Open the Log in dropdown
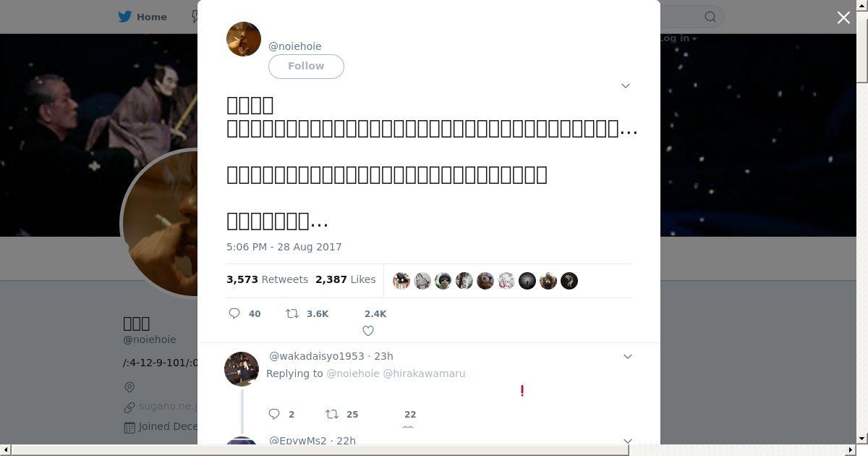Viewport: 868px width, 456px height. 678,38
